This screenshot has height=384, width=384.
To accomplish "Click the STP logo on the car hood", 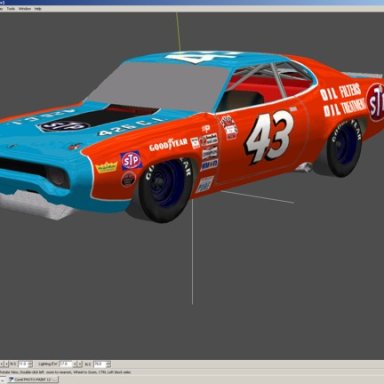I will pos(64,126).
